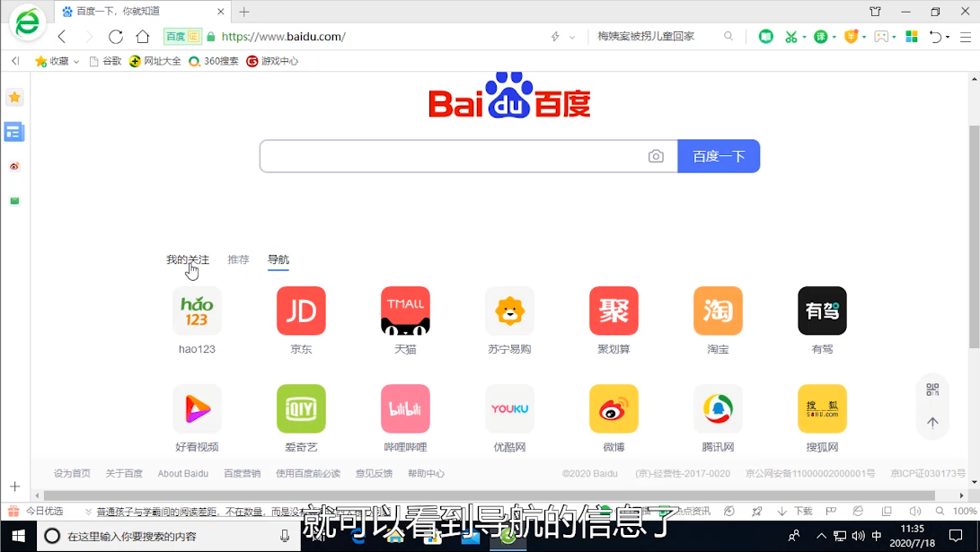980x552 pixels.
Task: Open the bilibili 哔哩哔哩 icon
Action: coord(405,408)
